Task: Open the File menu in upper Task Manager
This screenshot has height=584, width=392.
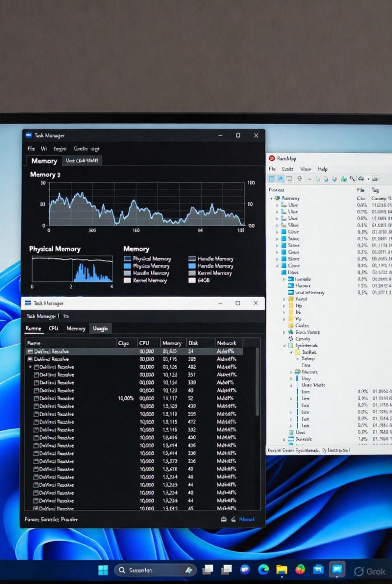Action: click(31, 148)
